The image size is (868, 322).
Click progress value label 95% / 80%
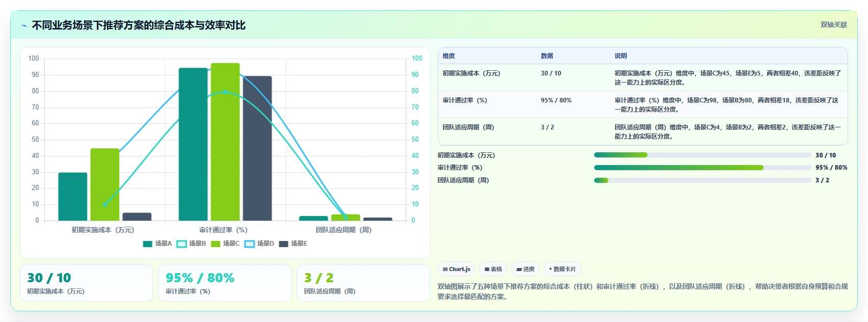[x=831, y=168]
